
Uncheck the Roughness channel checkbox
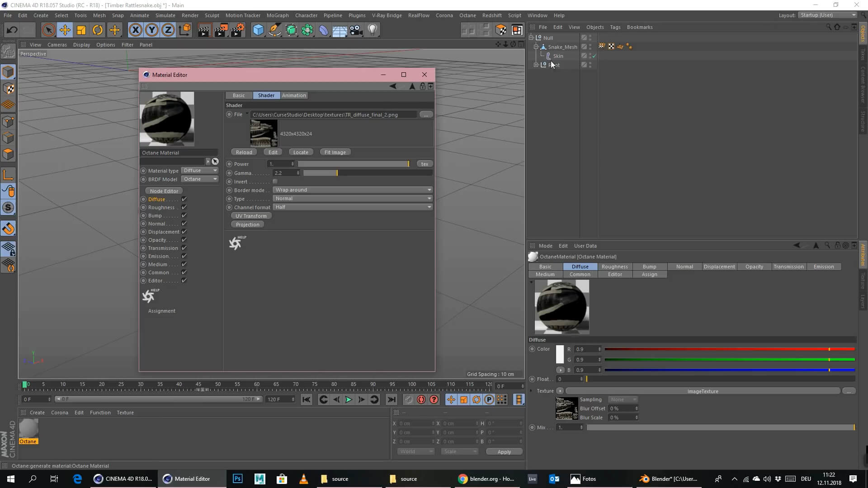184,207
